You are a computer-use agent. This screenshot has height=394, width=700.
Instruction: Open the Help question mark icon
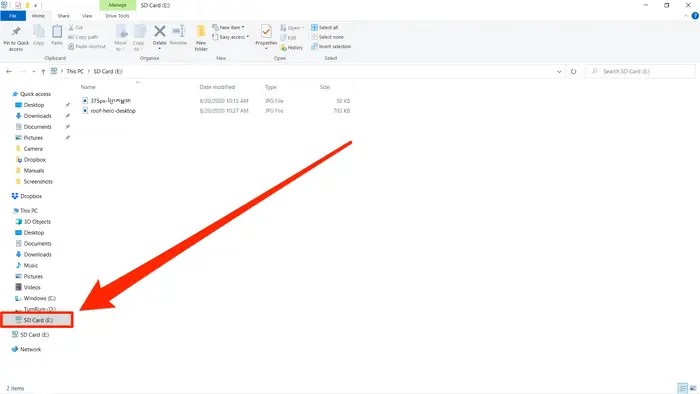tap(695, 16)
